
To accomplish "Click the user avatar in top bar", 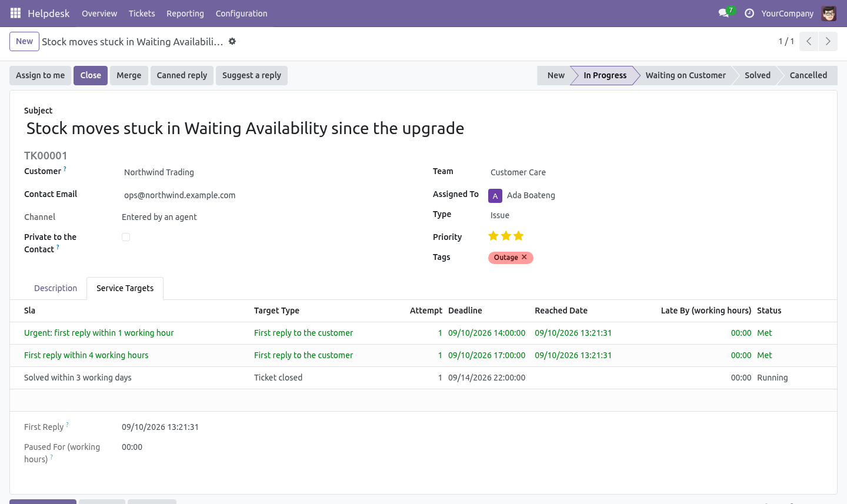I will tap(829, 13).
